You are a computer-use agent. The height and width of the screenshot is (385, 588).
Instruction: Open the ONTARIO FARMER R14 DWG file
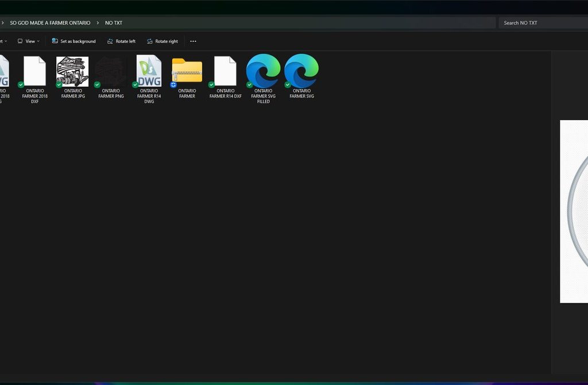(149, 71)
